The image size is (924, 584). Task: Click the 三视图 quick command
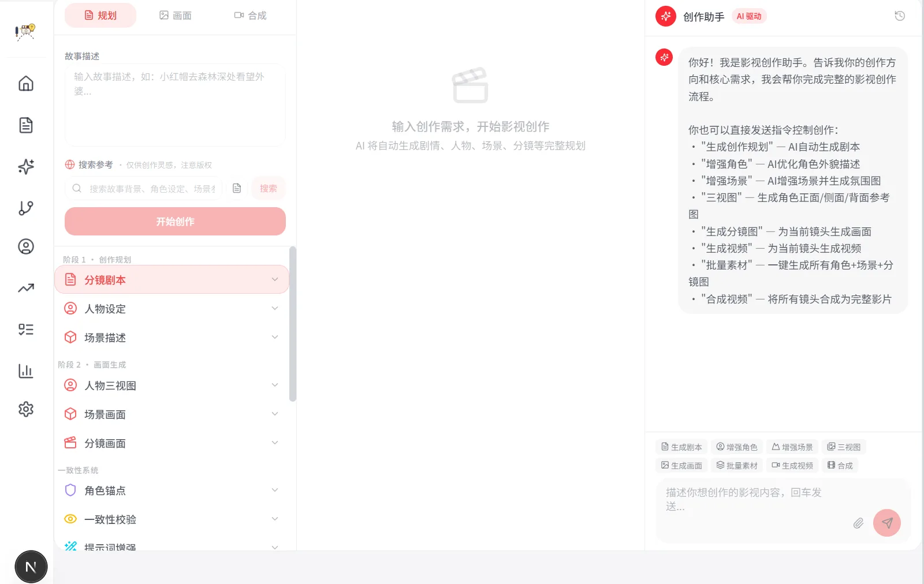844,447
